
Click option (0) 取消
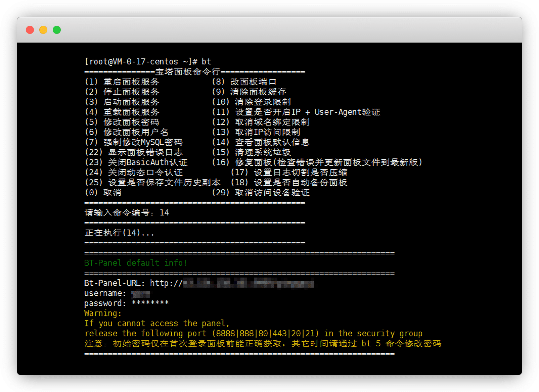103,193
